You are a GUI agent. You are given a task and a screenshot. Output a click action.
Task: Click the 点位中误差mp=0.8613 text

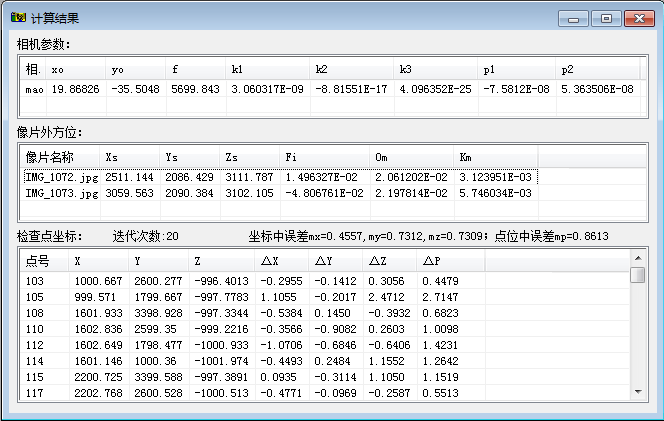[551, 236]
